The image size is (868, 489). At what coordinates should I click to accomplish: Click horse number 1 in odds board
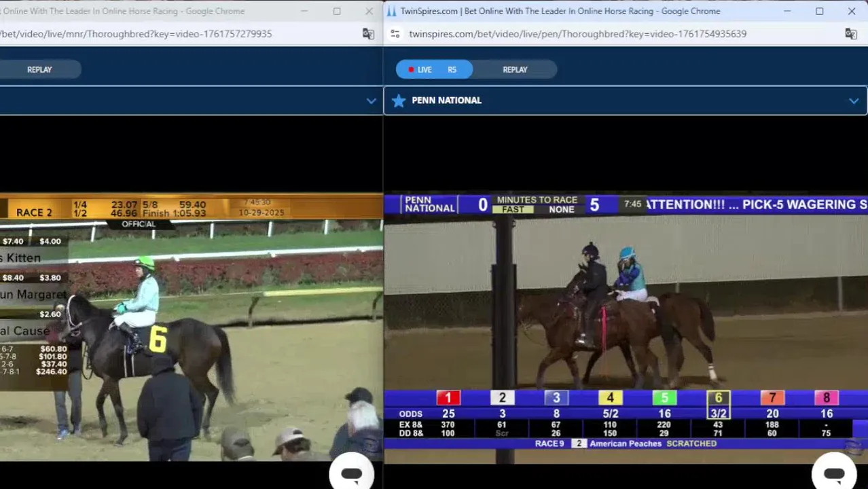point(448,398)
